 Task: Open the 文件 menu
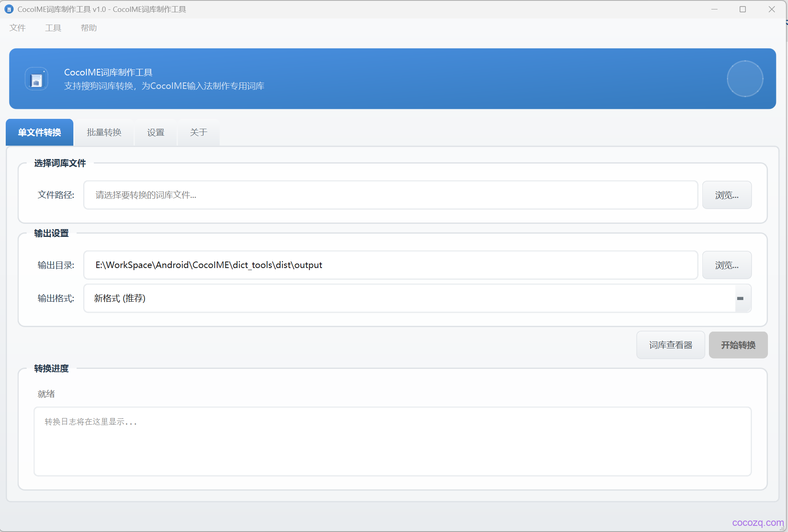click(18, 28)
